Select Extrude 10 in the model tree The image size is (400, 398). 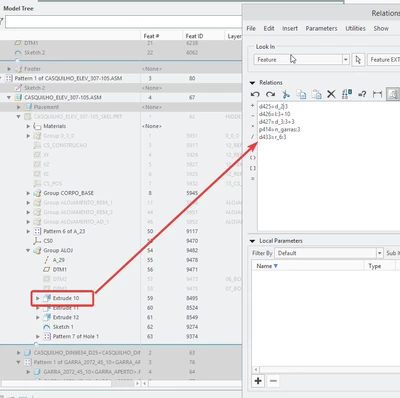[66, 298]
